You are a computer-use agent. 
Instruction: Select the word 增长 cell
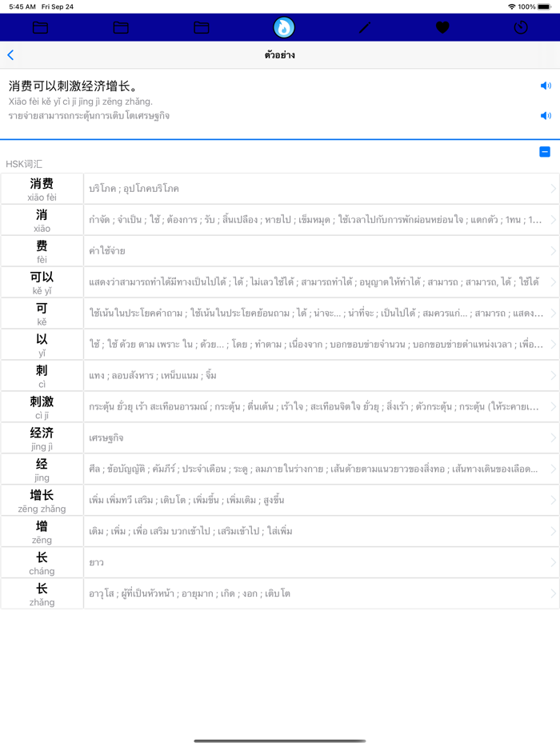click(42, 500)
